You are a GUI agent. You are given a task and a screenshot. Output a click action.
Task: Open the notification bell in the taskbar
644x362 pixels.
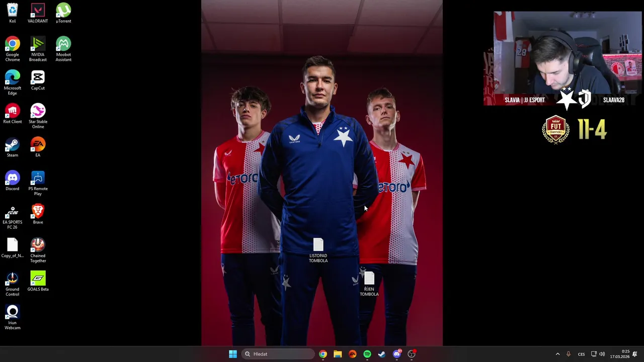click(635, 354)
